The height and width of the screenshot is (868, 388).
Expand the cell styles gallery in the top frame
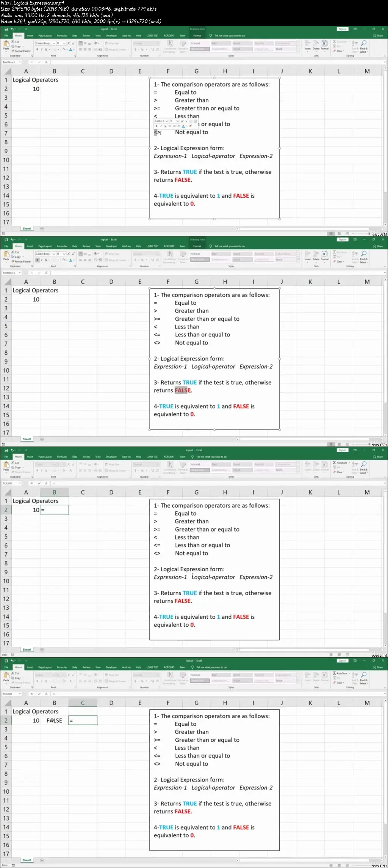298,49
